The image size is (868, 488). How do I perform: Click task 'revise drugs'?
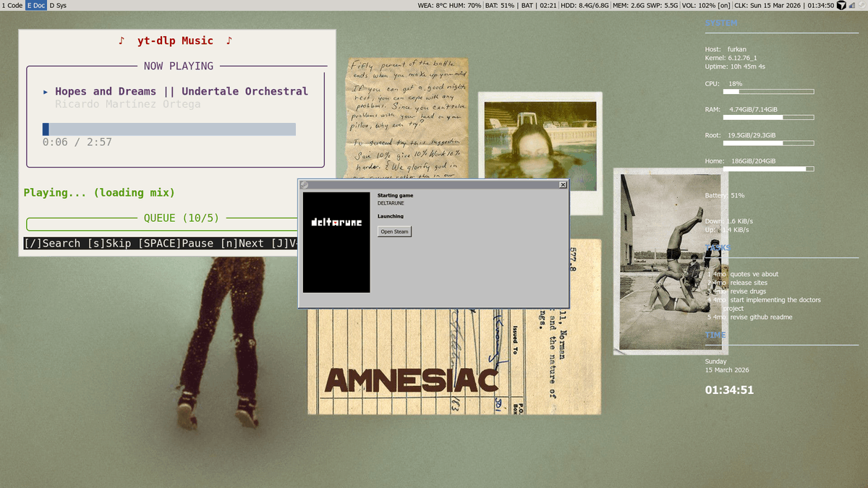pyautogui.click(x=748, y=291)
